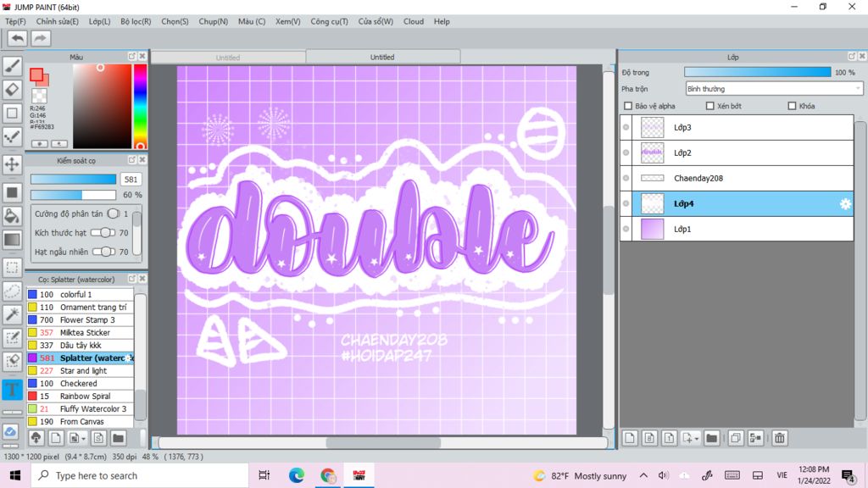Click the brush size slider bar
This screenshot has height=488, width=868.
coord(73,180)
